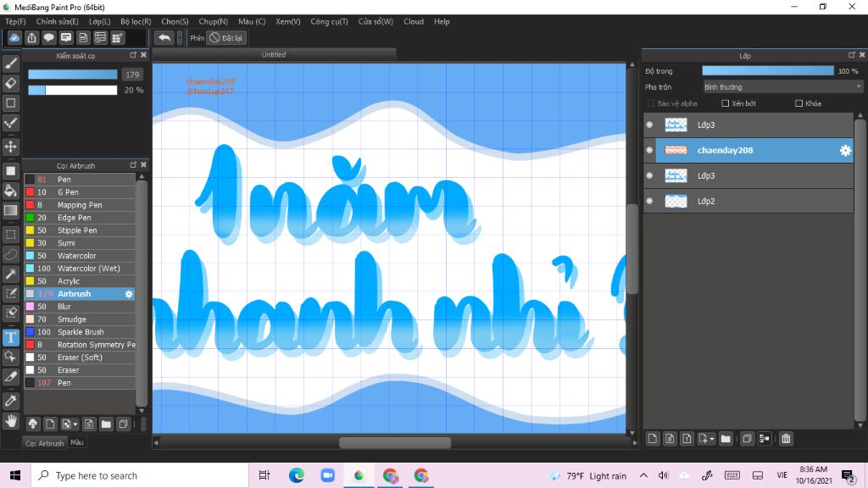Expand add-brush dropdown in brush panel

pos(75,424)
